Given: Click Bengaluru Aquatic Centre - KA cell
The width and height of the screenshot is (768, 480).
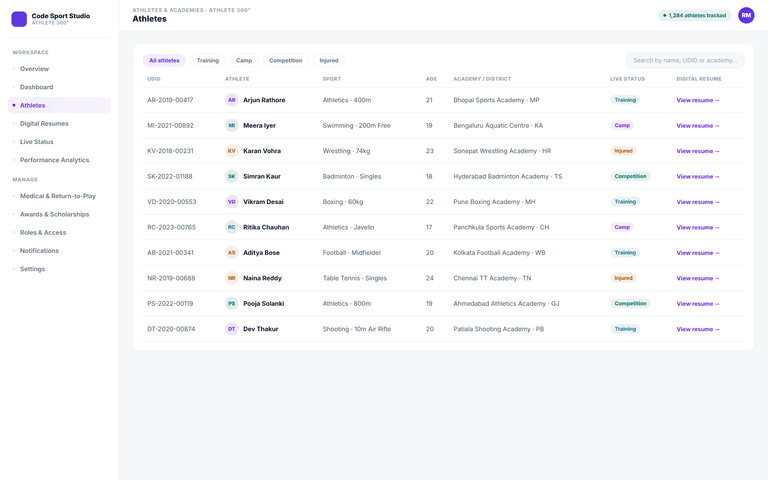Looking at the screenshot, I should (x=498, y=125).
